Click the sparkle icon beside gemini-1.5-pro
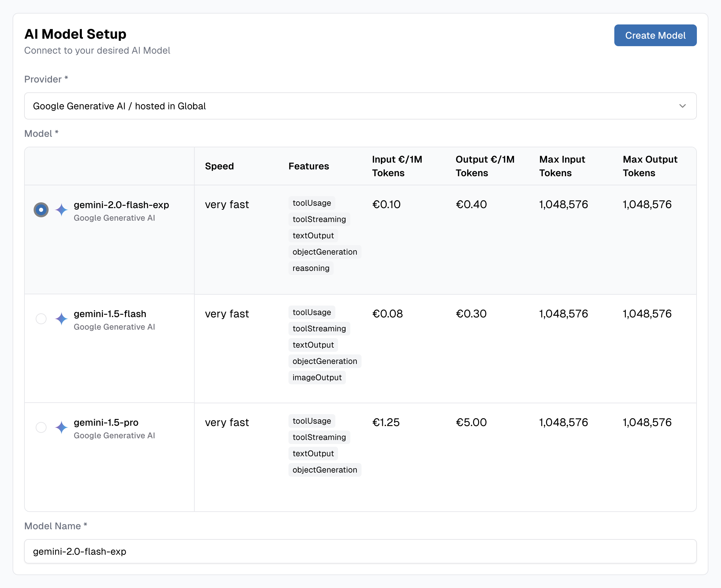The image size is (721, 588). (61, 427)
